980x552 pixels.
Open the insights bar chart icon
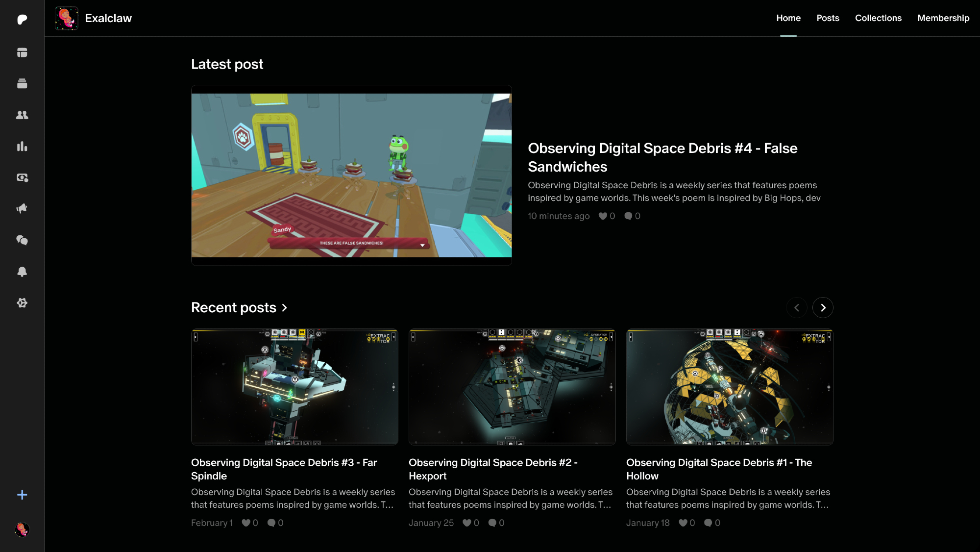pos(22,147)
